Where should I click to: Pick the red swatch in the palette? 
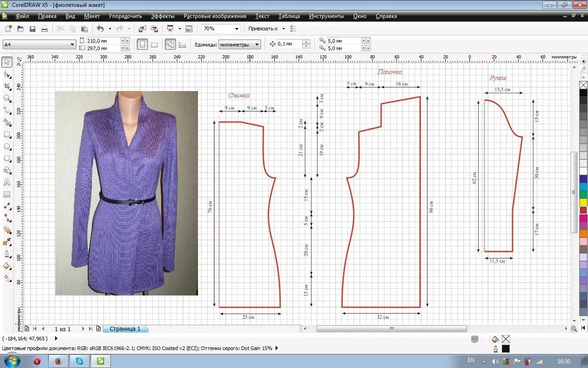point(583,210)
